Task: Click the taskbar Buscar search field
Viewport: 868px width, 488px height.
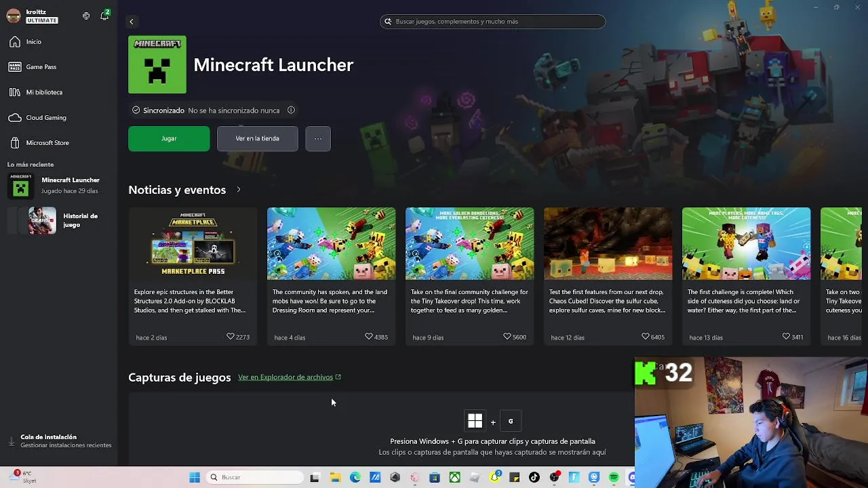Action: pyautogui.click(x=255, y=478)
